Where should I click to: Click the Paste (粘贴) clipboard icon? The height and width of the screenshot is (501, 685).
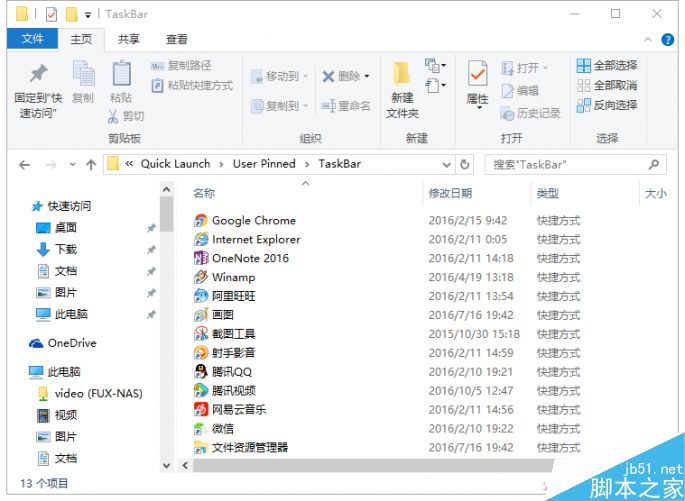pos(121,73)
